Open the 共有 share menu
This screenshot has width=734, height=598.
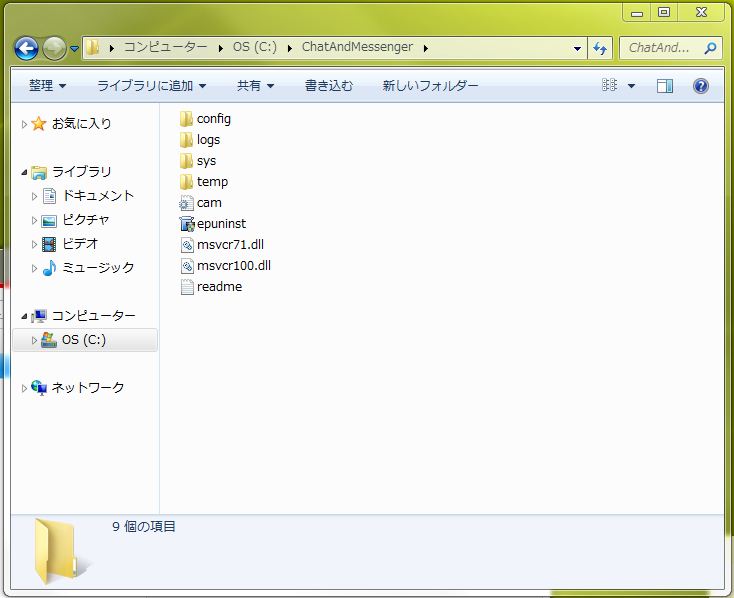(x=255, y=86)
